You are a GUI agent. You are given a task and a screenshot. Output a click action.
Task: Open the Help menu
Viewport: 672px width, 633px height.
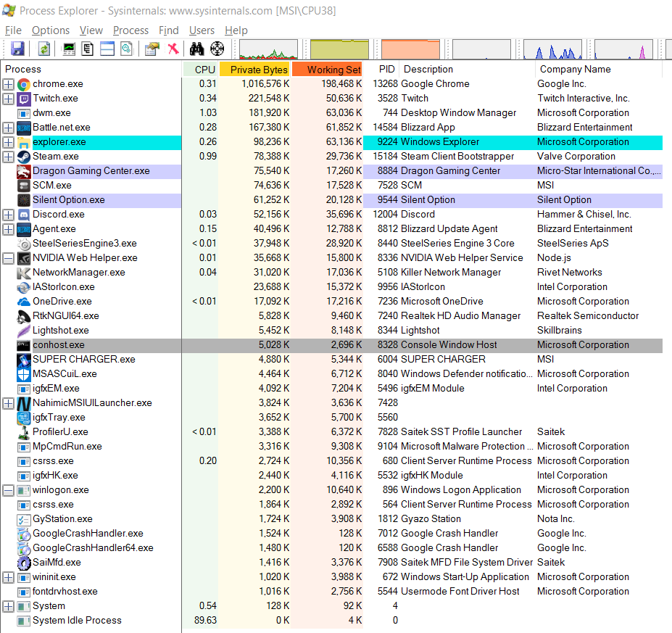coord(236,30)
